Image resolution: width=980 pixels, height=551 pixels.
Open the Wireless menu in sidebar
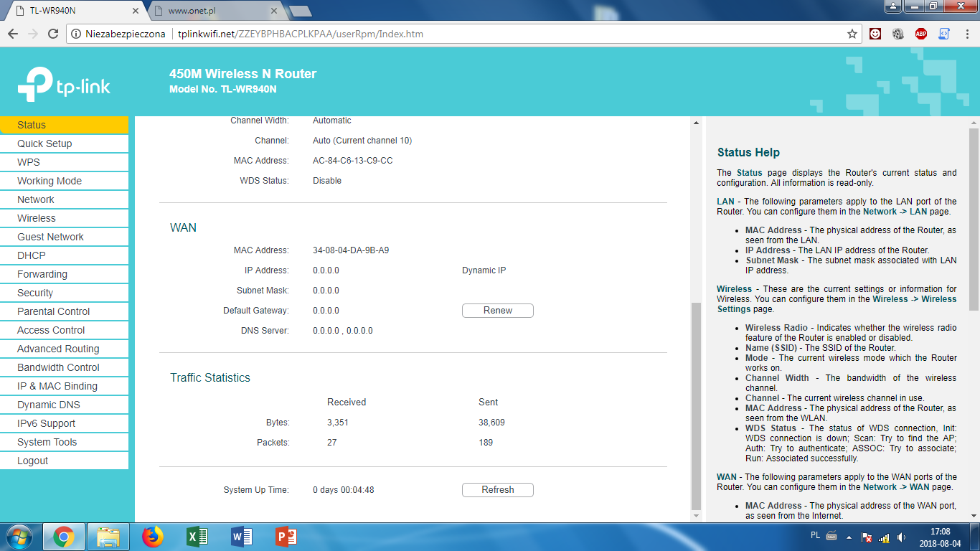coord(37,218)
